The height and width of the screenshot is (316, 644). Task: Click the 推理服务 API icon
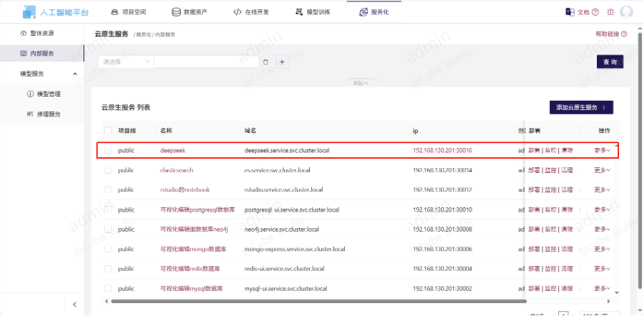click(30, 114)
